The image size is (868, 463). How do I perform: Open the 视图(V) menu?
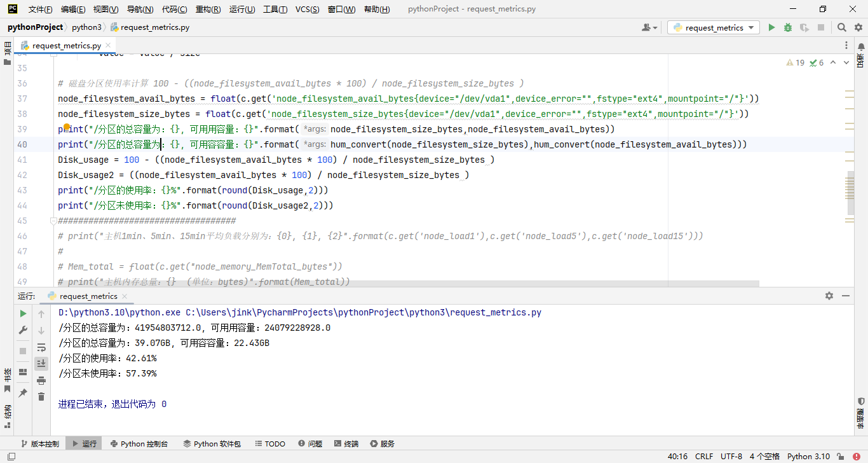(105, 10)
